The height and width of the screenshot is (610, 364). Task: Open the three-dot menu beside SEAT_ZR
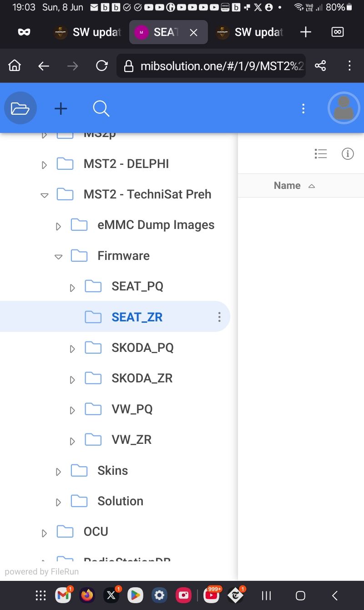click(x=219, y=317)
